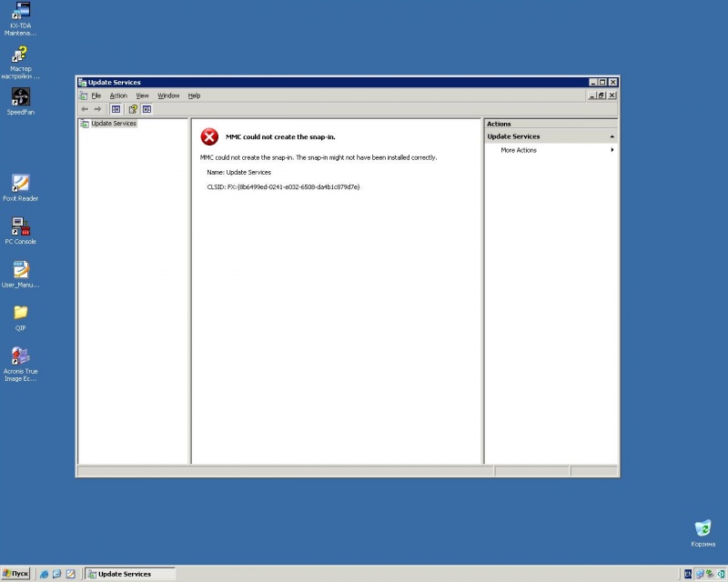Select the Foxit Reader desktop icon

20,184
